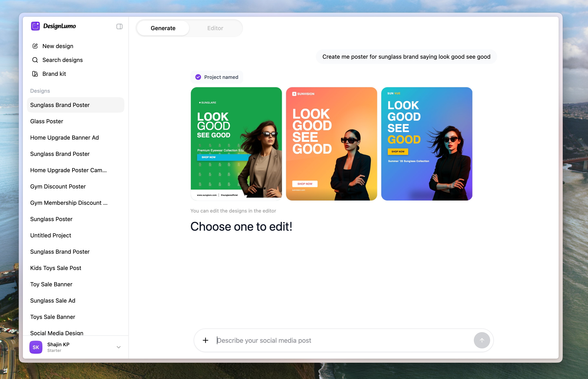Open the Gym Discount Poster design
Screen dimensions: 588x379
pyautogui.click(x=58, y=186)
